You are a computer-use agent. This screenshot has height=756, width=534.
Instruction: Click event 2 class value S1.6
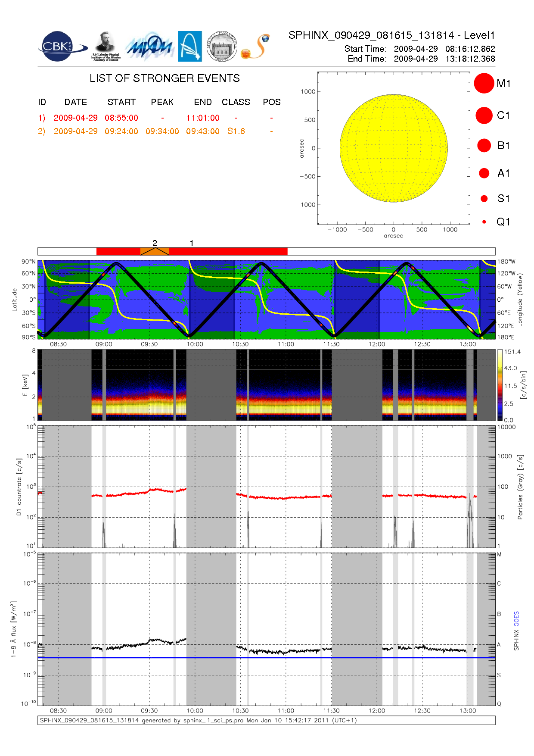pos(236,131)
